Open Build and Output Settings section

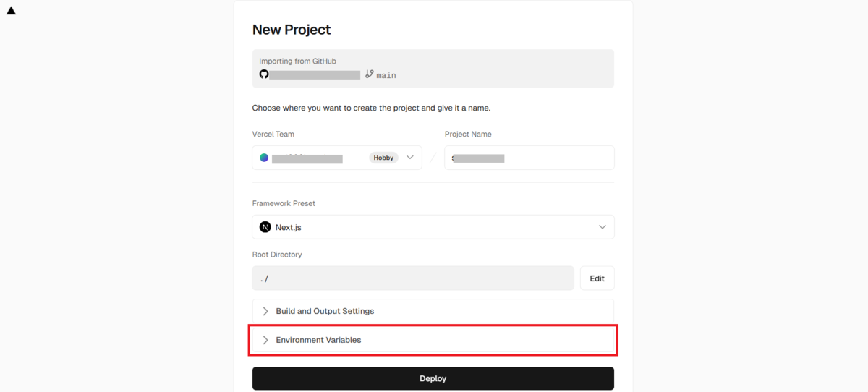coord(433,311)
